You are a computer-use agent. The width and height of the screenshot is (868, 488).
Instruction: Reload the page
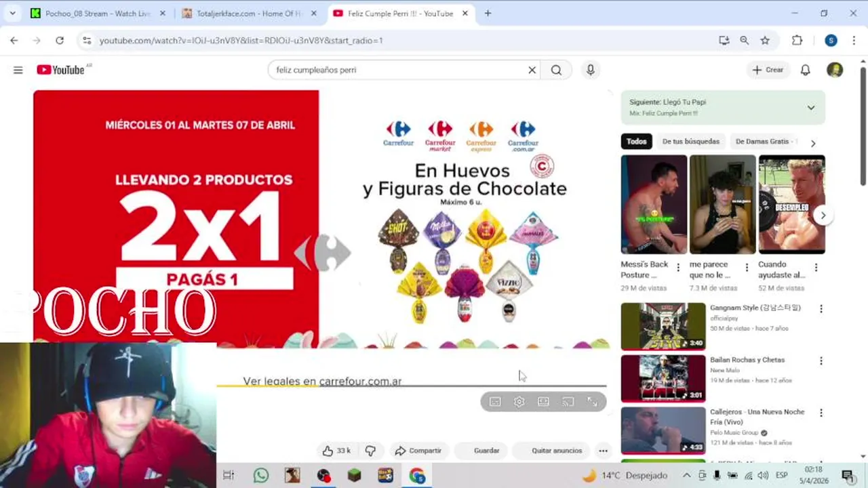point(60,41)
